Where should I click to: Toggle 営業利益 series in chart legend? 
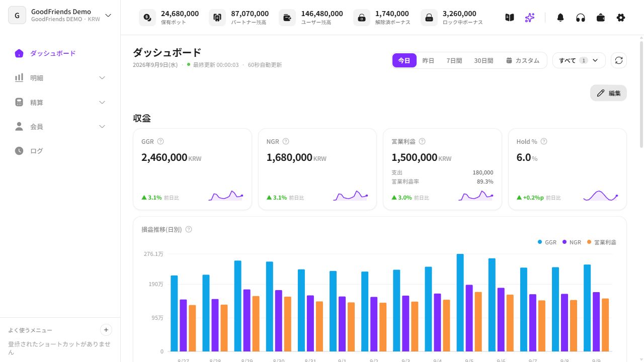pos(601,242)
